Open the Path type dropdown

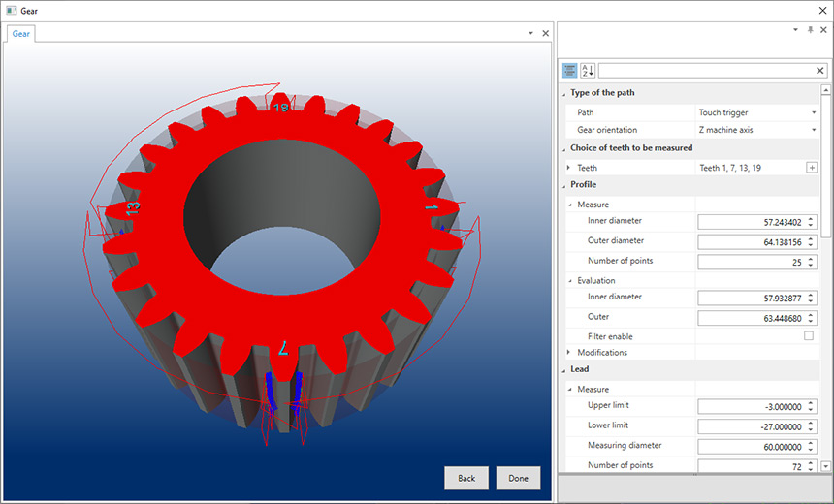[x=814, y=112]
